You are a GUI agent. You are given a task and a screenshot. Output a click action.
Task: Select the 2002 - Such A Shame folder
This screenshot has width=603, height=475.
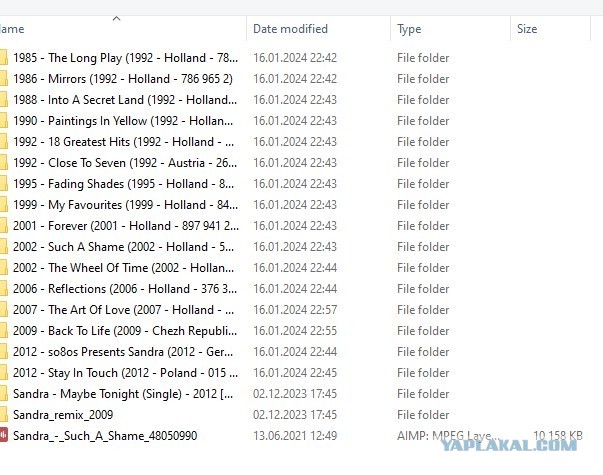[x=123, y=247]
